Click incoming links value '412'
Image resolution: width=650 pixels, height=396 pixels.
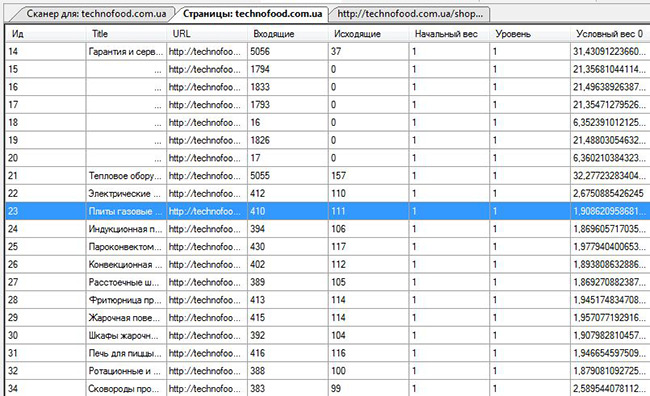pyautogui.click(x=288, y=194)
